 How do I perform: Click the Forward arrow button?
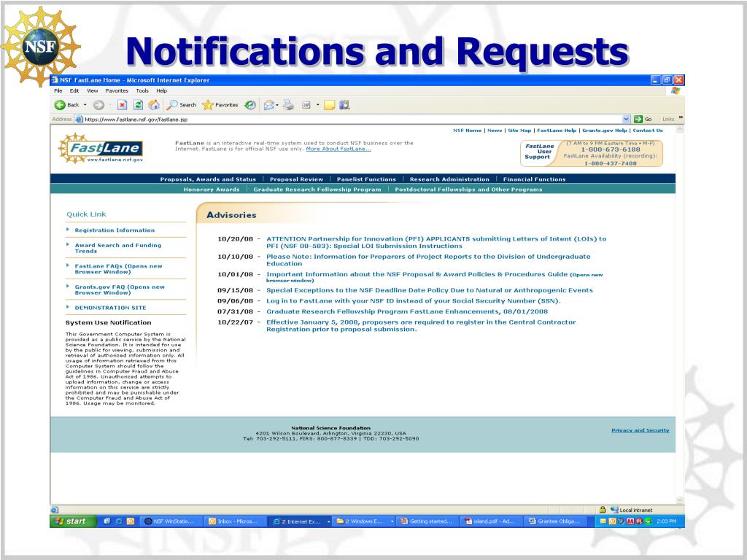tap(98, 105)
